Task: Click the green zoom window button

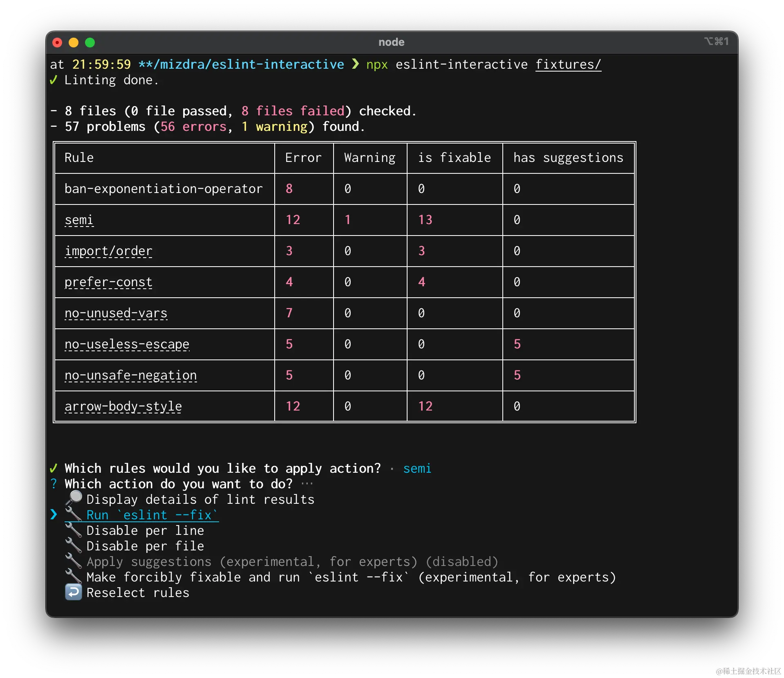Action: [90, 43]
